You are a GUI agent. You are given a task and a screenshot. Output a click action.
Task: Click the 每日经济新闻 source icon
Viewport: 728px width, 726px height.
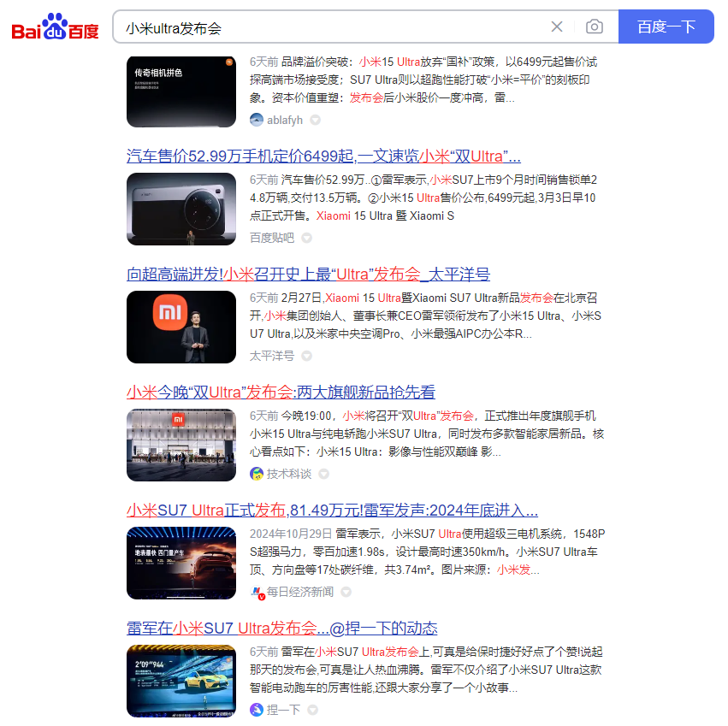click(x=257, y=593)
